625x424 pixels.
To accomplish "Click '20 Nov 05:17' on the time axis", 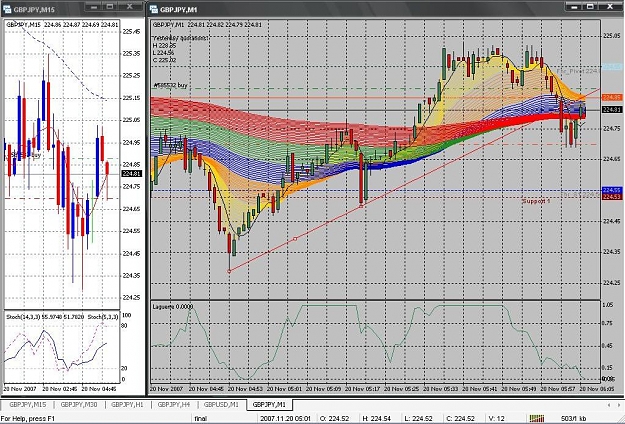I will tap(363, 389).
